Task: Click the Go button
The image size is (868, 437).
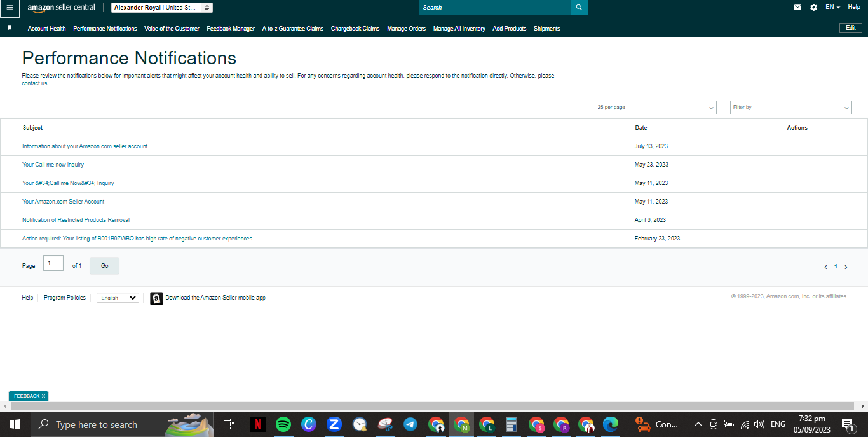Action: (x=105, y=266)
